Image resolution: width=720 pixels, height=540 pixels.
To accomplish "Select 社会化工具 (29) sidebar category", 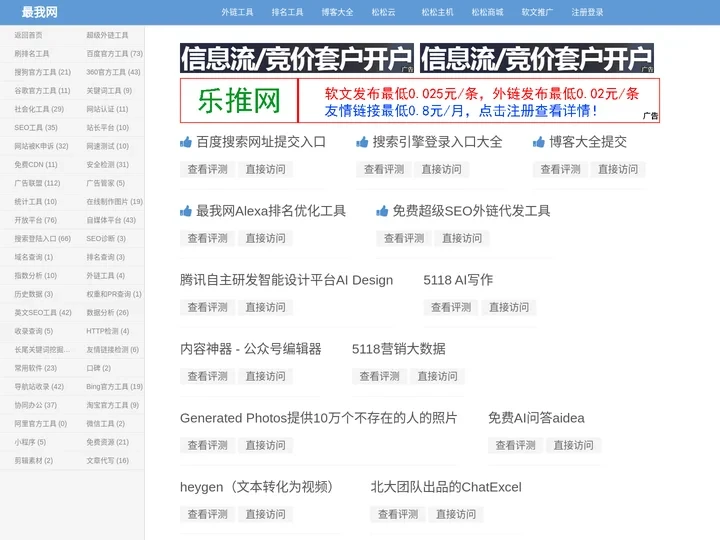I will [x=39, y=109].
